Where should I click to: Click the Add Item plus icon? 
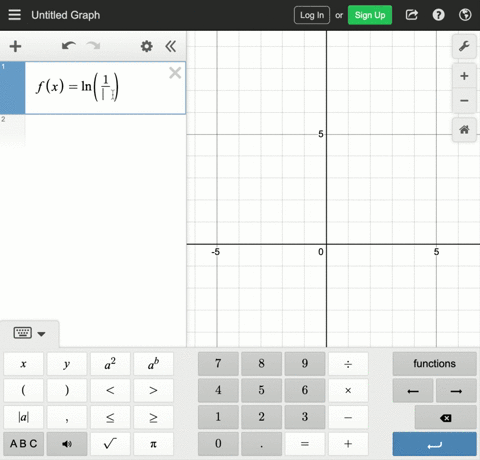click(15, 46)
